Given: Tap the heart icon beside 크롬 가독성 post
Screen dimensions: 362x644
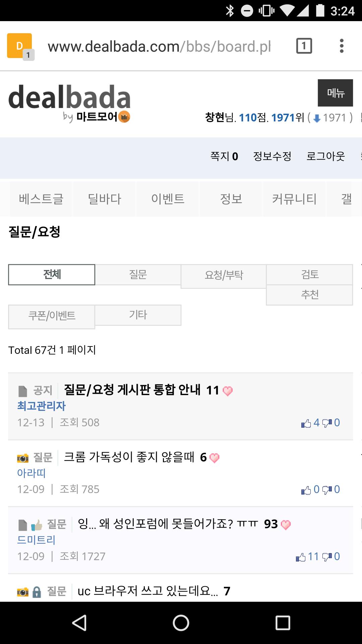Looking at the screenshot, I should pyautogui.click(x=214, y=458).
